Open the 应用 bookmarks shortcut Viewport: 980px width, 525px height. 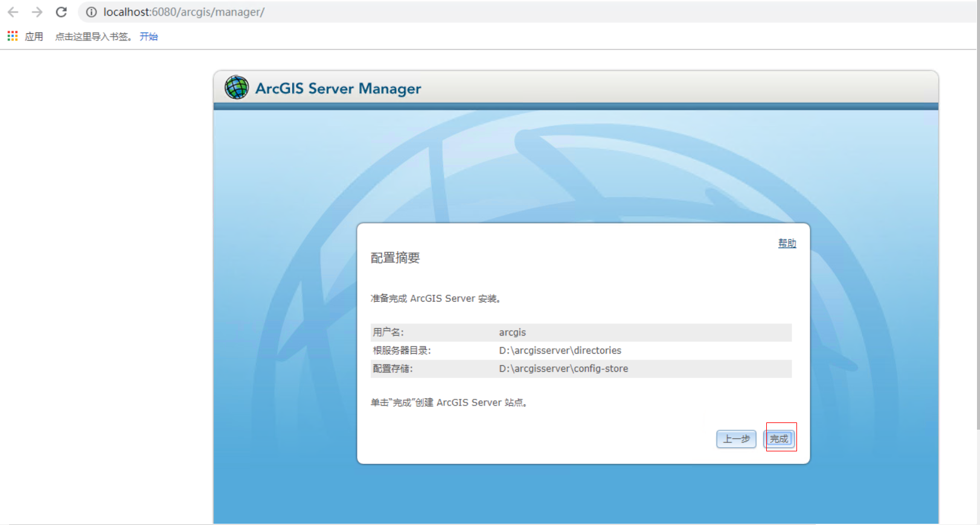[x=34, y=36]
